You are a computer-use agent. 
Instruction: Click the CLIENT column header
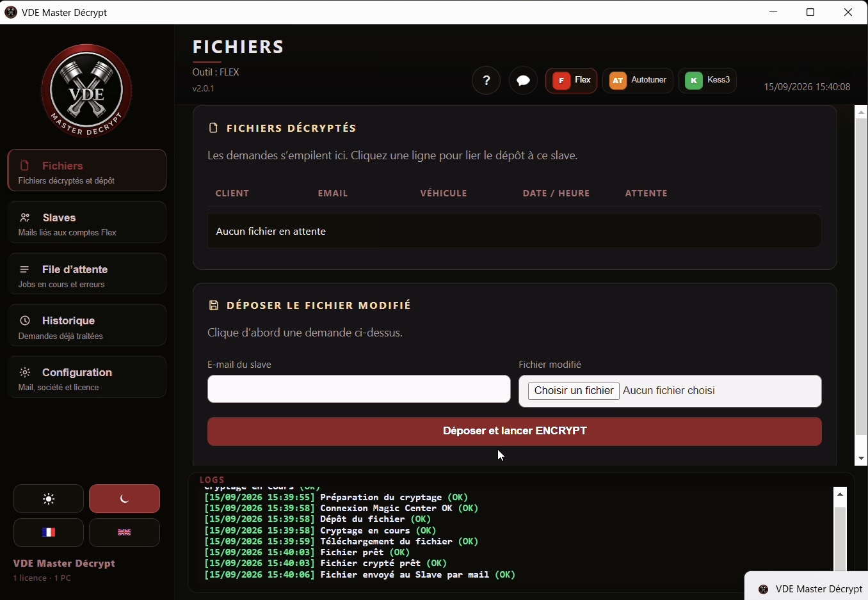coord(233,193)
